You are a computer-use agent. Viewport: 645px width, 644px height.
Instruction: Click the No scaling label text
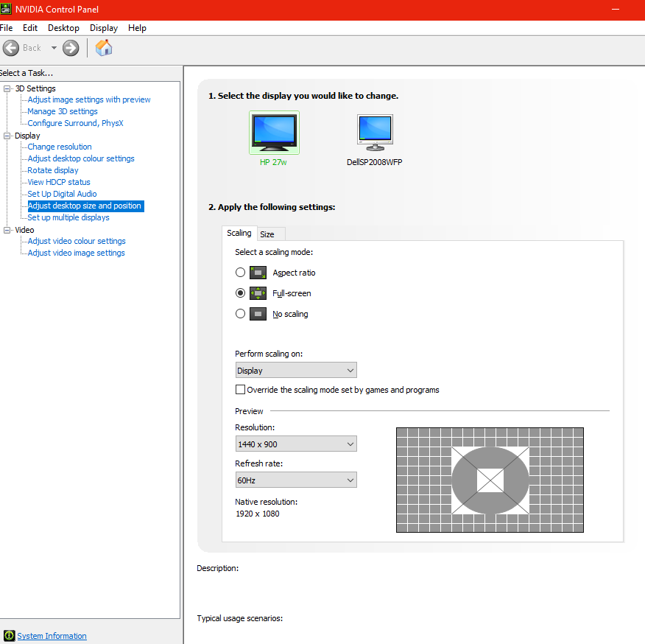[290, 314]
